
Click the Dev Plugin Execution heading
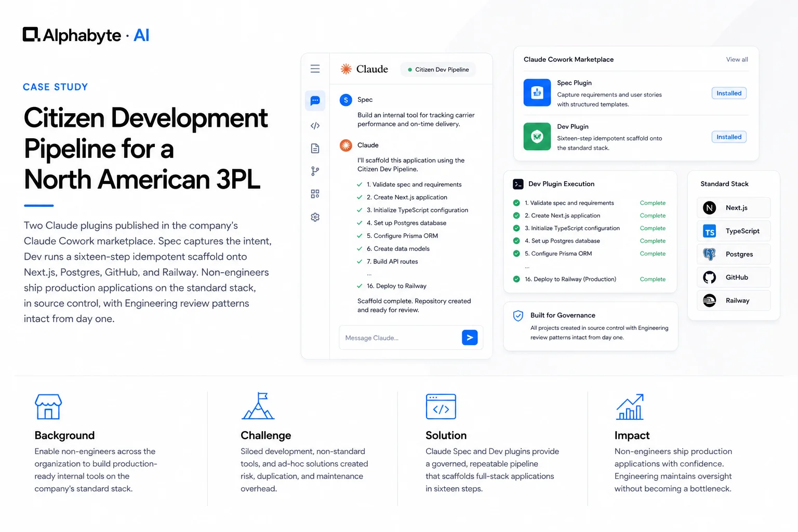click(561, 184)
